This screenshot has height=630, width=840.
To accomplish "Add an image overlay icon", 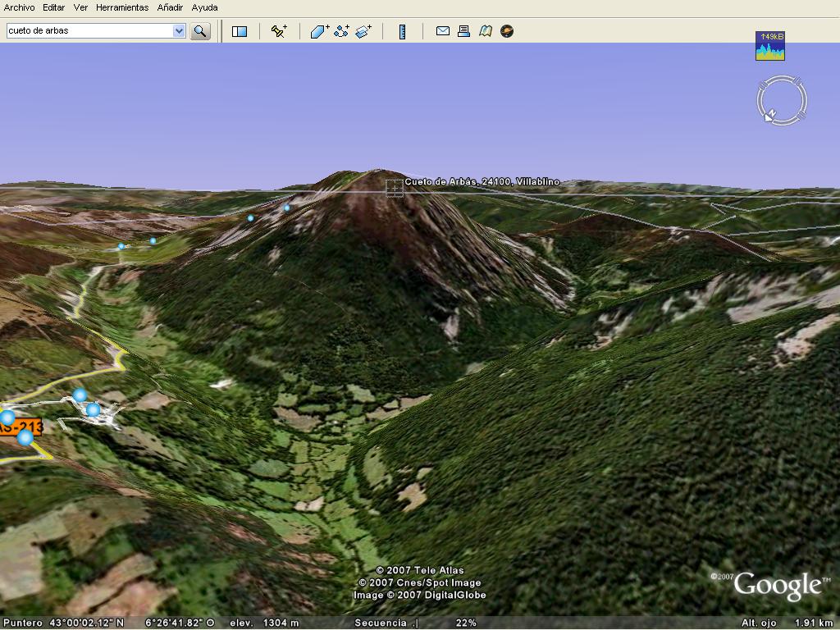I will pos(363,31).
